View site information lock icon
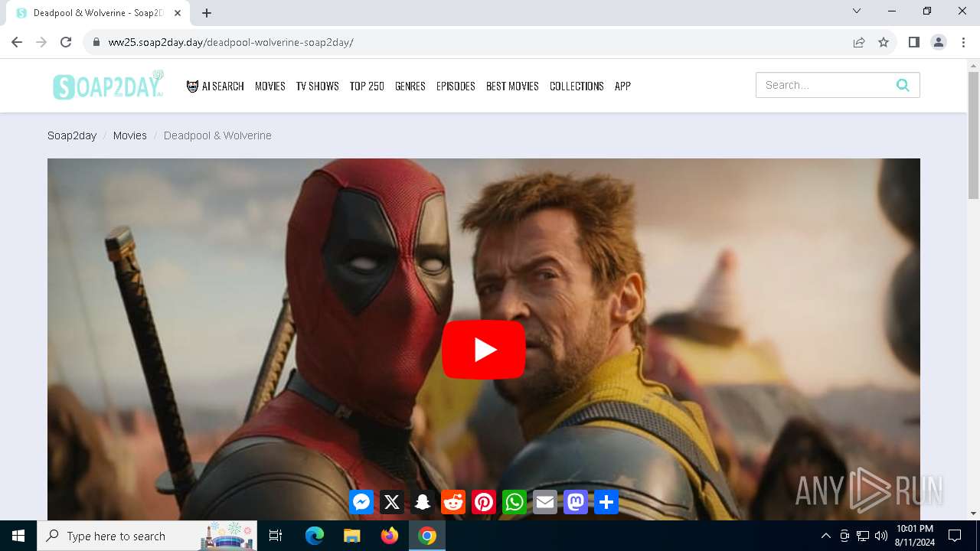This screenshot has width=980, height=551. tap(96, 42)
